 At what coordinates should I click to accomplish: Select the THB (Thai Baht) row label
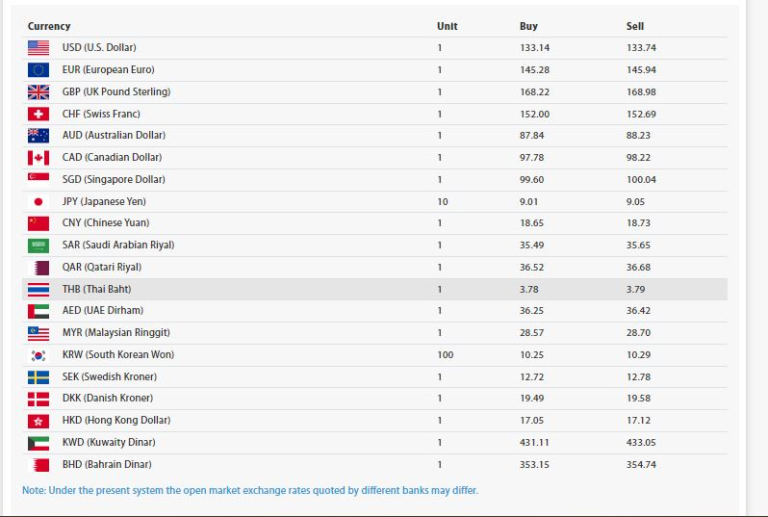coord(96,290)
